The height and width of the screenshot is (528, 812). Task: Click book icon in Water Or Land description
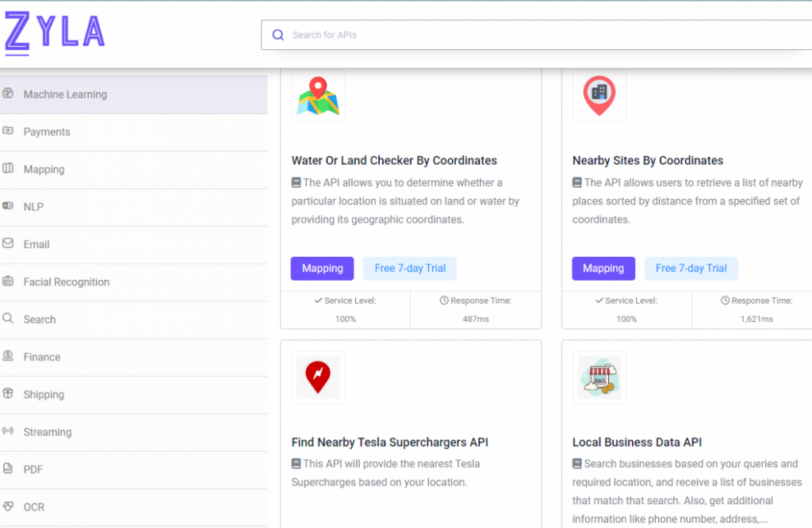tap(297, 182)
